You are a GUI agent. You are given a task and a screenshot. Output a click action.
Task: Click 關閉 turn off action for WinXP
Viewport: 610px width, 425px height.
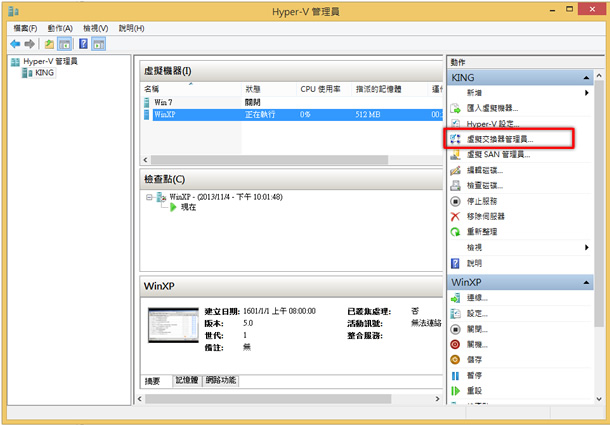pos(477,329)
